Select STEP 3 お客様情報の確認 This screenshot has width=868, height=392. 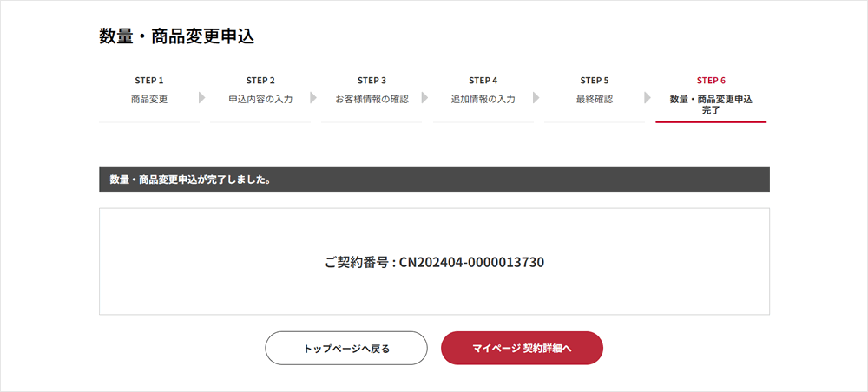click(372, 90)
